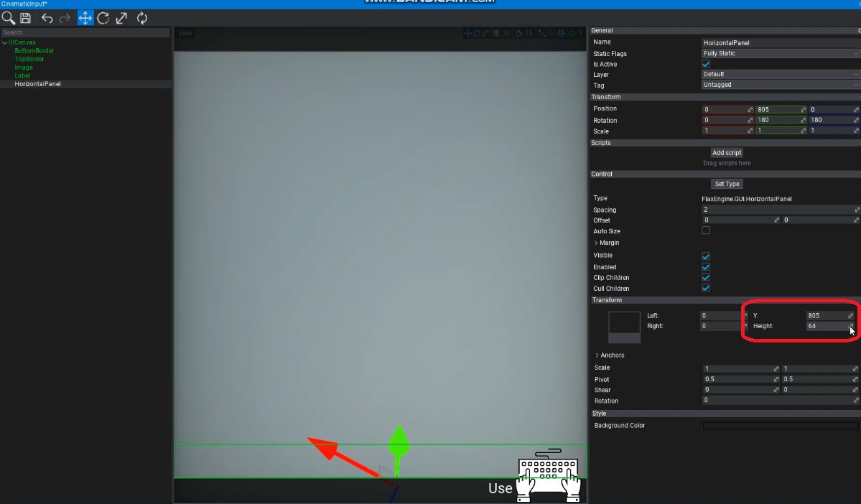Collapse the General section header

pyautogui.click(x=725, y=30)
